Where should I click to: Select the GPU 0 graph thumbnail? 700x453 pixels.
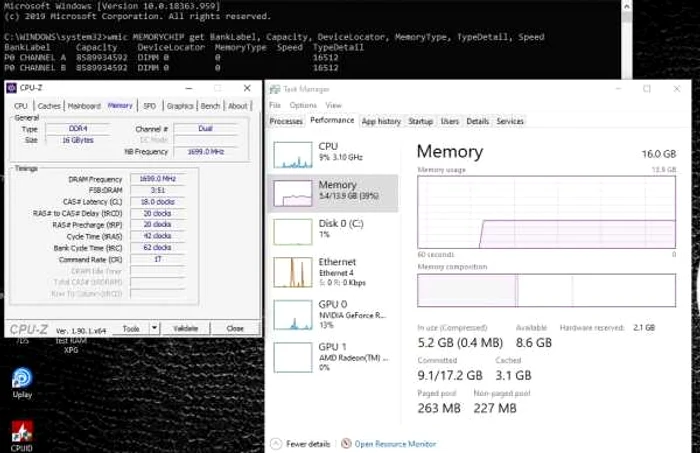293,315
